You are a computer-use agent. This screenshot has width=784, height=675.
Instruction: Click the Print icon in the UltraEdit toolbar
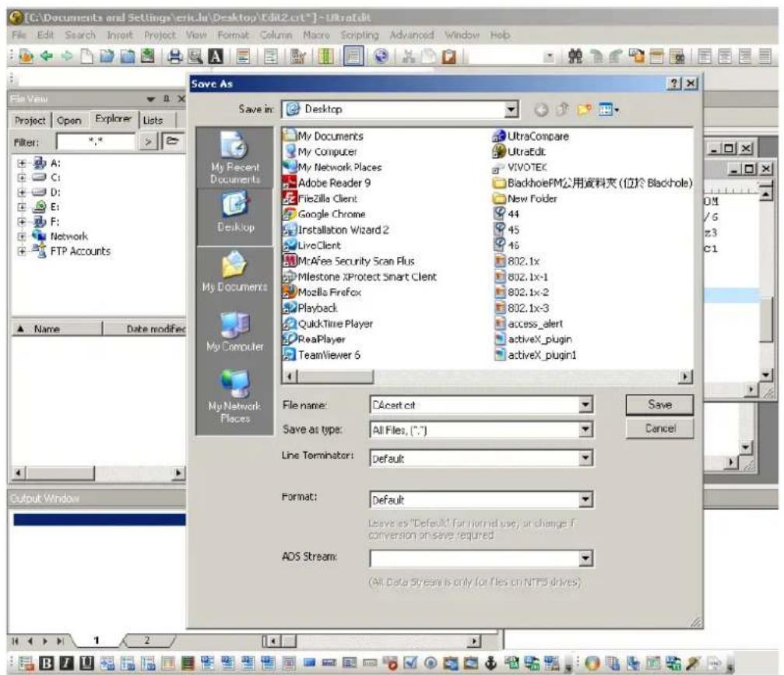pos(174,56)
